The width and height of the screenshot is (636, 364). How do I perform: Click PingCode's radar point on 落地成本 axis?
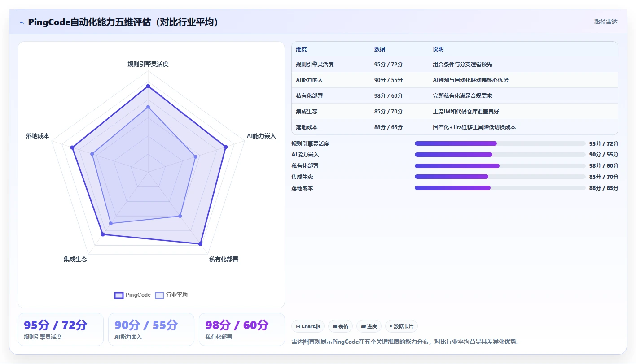click(x=72, y=147)
